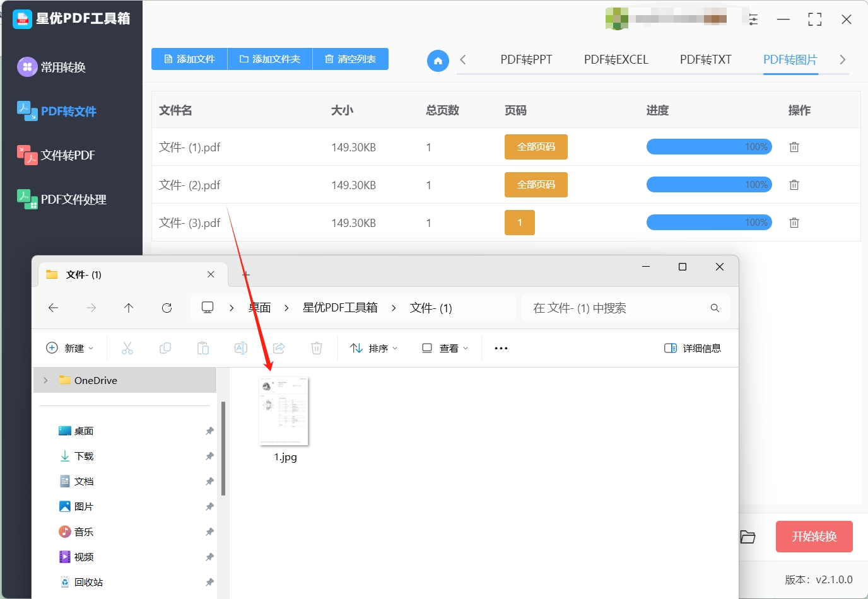Click the PC monitor icon in address bar

[x=208, y=308]
